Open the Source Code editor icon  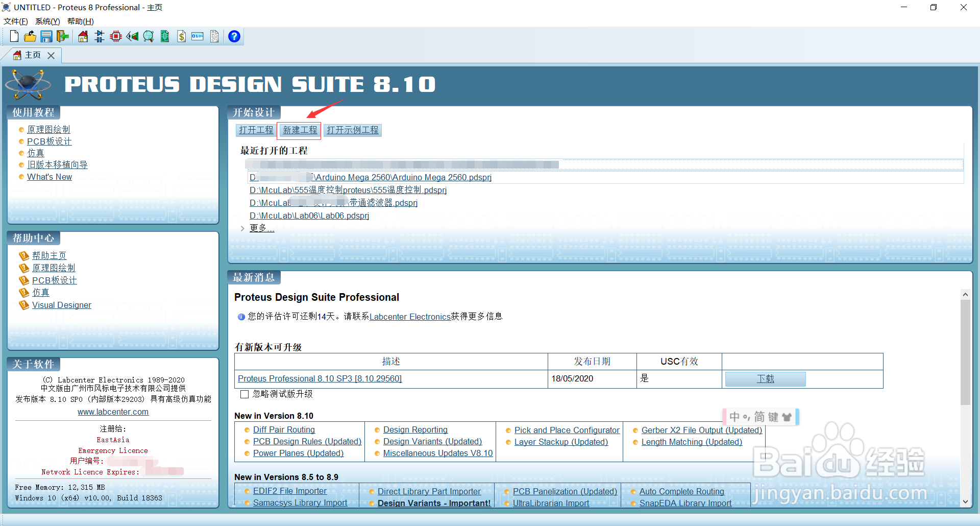tap(198, 36)
